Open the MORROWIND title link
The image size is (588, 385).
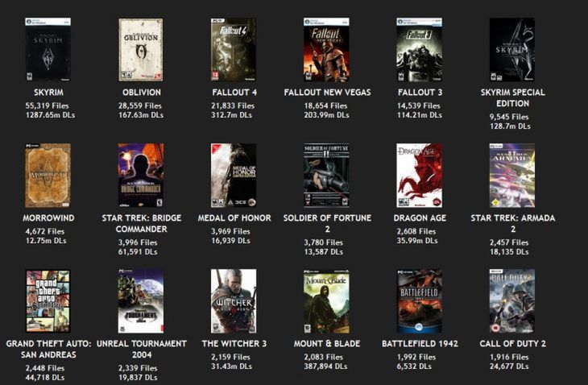[x=48, y=217]
